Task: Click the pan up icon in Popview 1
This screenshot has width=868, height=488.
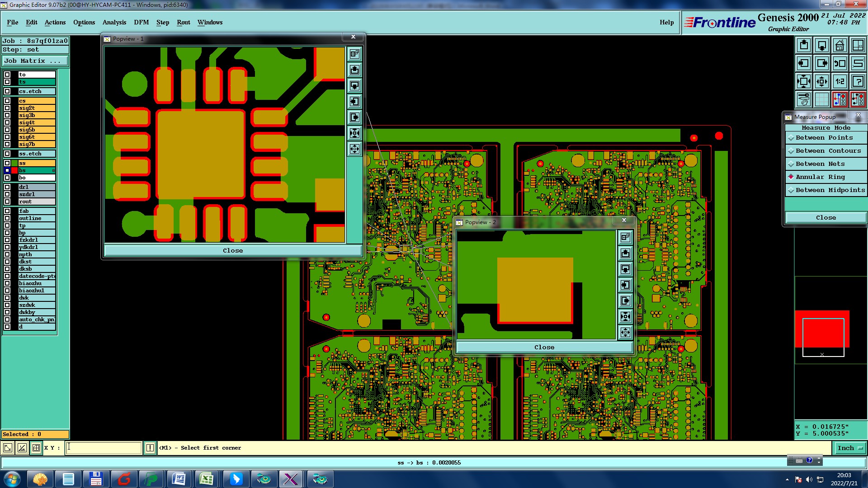Action: (355, 70)
